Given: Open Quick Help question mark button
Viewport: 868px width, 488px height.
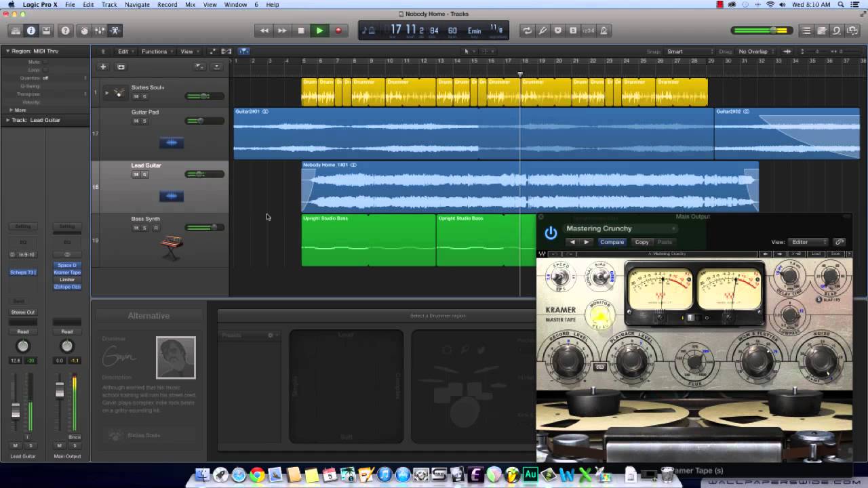Looking at the screenshot, I should point(65,30).
